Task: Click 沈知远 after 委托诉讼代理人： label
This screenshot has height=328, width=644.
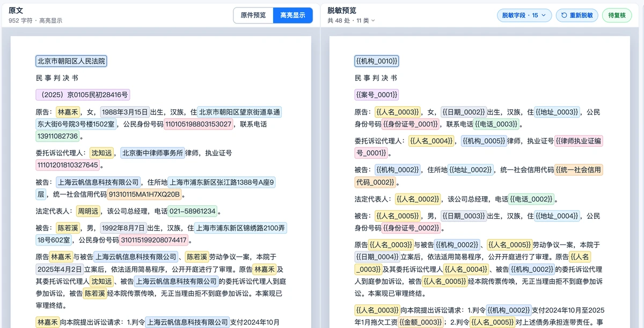Action: (x=102, y=153)
